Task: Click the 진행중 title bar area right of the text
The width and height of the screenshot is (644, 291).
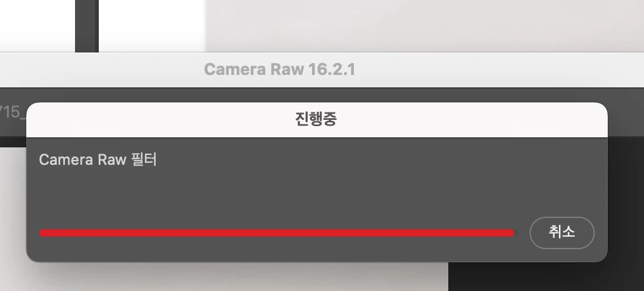Action: point(472,119)
